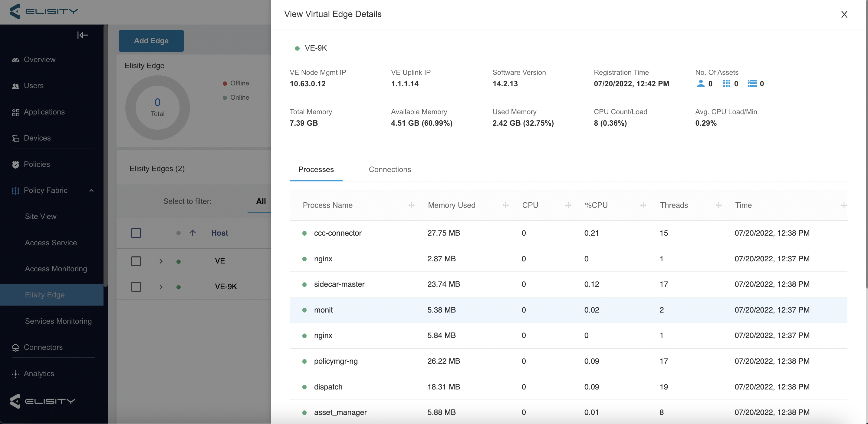Collapse the sidebar with the arrow icon
Screen dimensions: 868x424
tap(83, 35)
